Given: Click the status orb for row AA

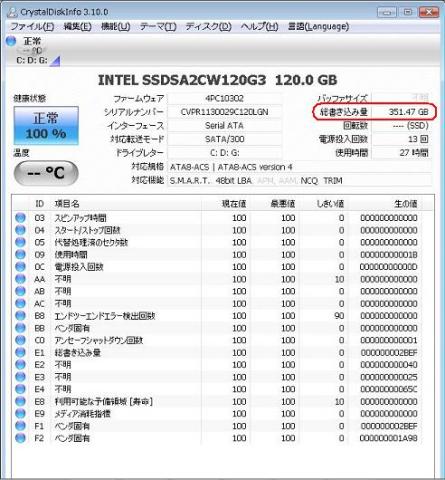Looking at the screenshot, I should [20, 279].
